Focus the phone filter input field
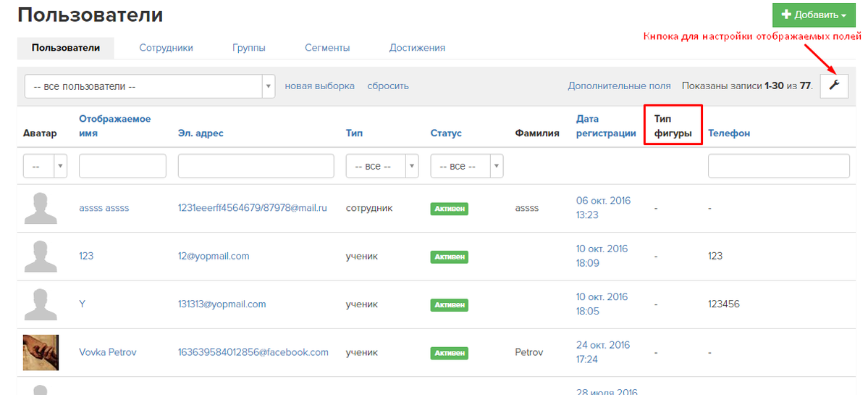Image resolution: width=868 pixels, height=395 pixels. pyautogui.click(x=779, y=166)
